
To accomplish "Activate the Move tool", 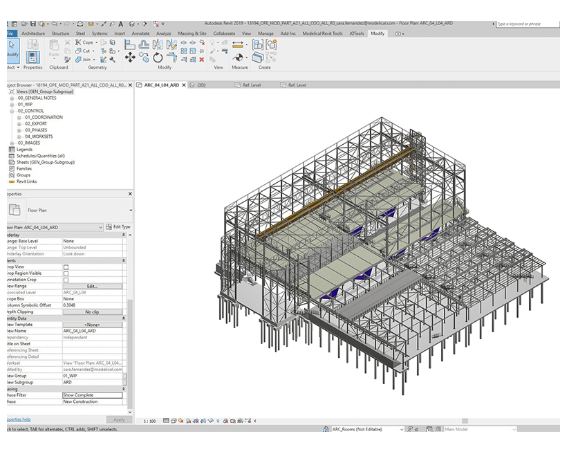I will tap(130, 57).
